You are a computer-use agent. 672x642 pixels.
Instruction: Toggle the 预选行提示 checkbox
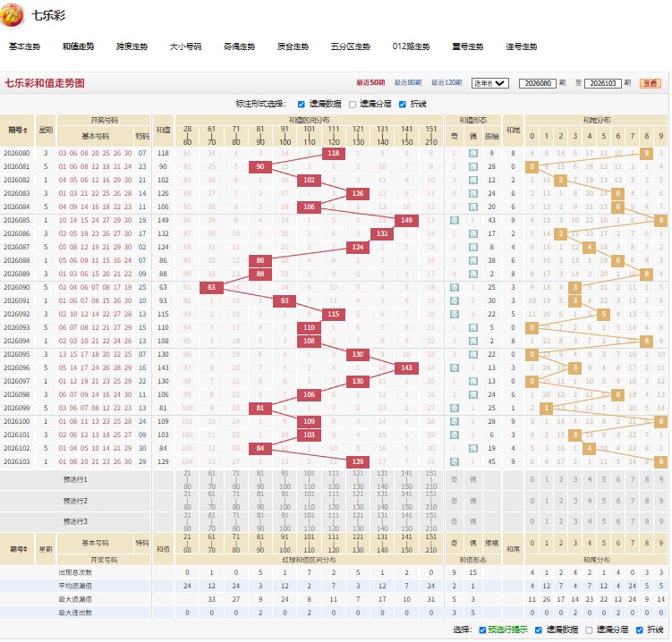[x=482, y=629]
